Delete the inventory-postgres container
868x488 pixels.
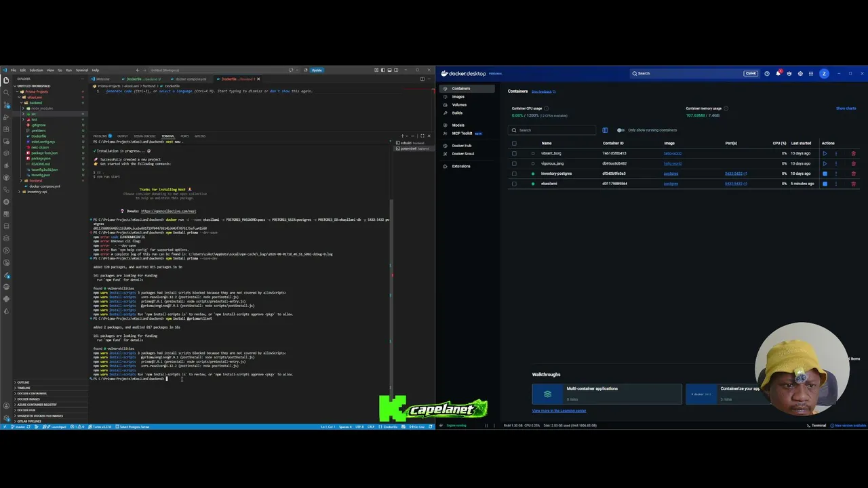(x=853, y=174)
